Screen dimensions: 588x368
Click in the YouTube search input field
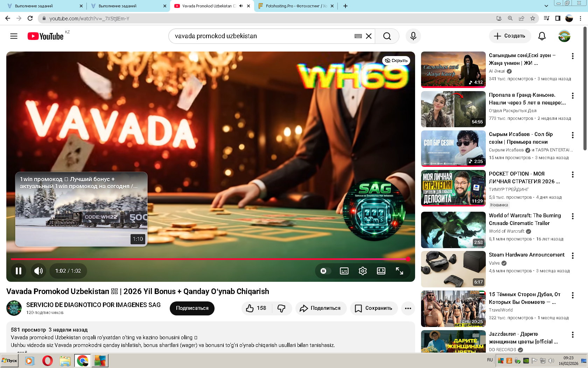[x=262, y=36]
